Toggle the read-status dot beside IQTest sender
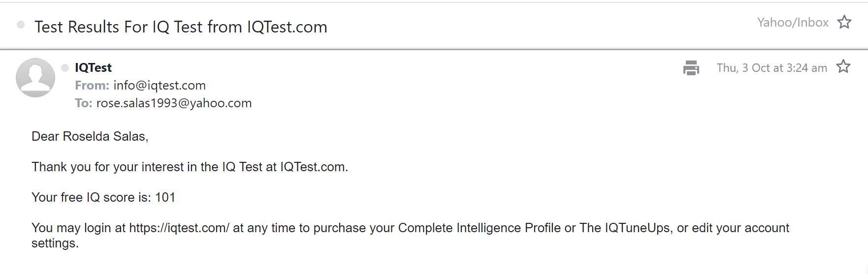The width and height of the screenshot is (868, 274). coord(65,68)
